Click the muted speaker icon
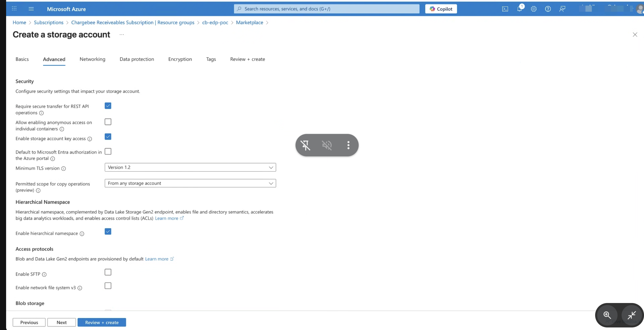This screenshot has height=330, width=644. click(327, 145)
